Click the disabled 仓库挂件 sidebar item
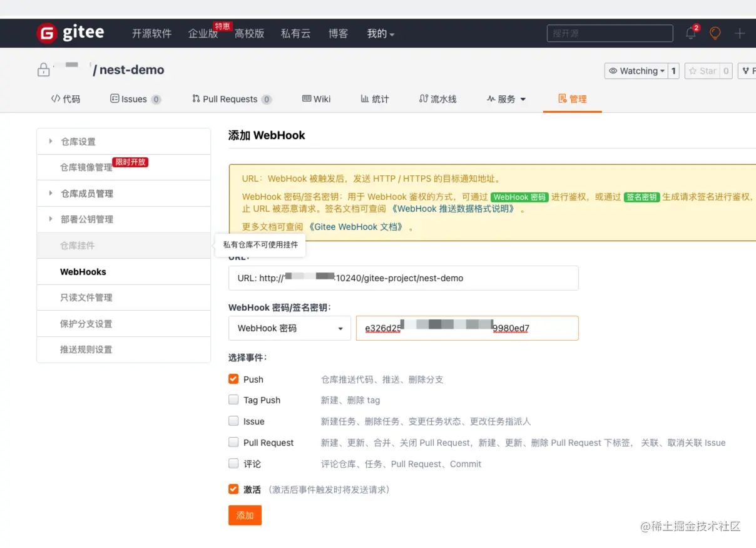The width and height of the screenshot is (756, 548). pos(124,246)
